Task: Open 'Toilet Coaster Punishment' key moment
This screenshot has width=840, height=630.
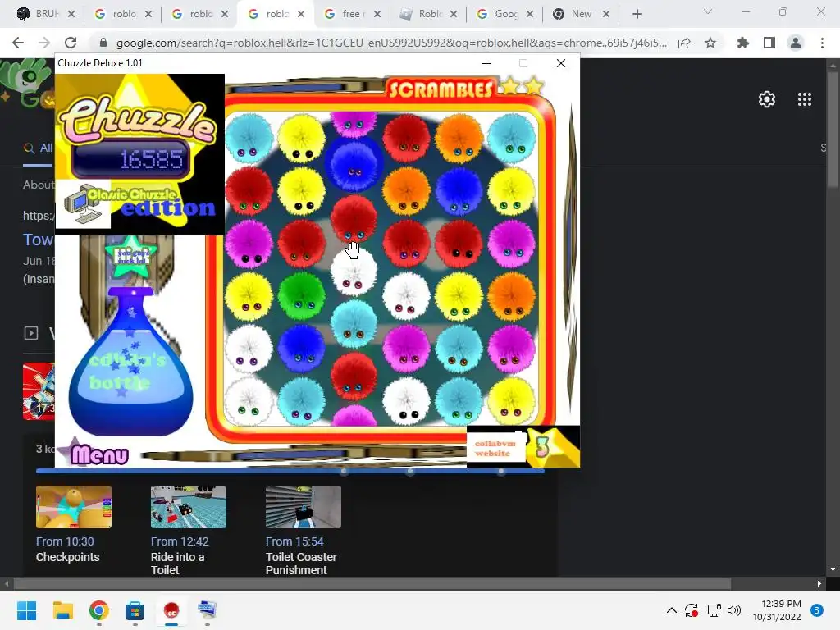Action: point(301,564)
